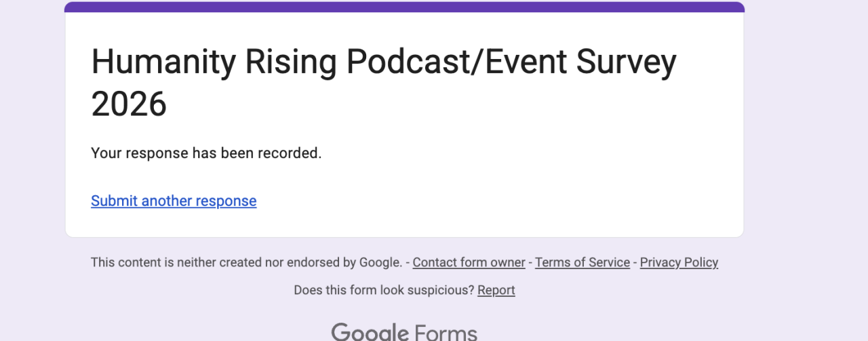
Task: Click the word recorded in the confirmation message
Action: pos(292,153)
